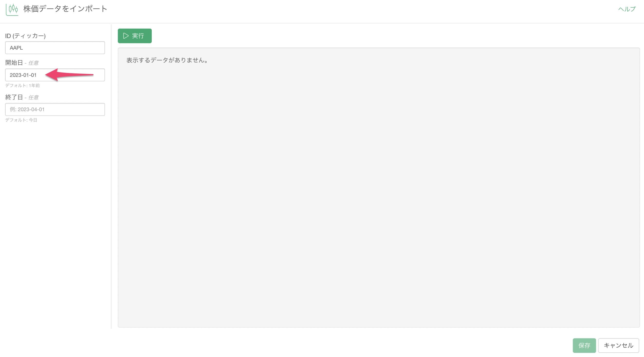Image resolution: width=644 pixels, height=357 pixels.
Task: Click the ID (ティッカー) label
Action: [x=25, y=36]
